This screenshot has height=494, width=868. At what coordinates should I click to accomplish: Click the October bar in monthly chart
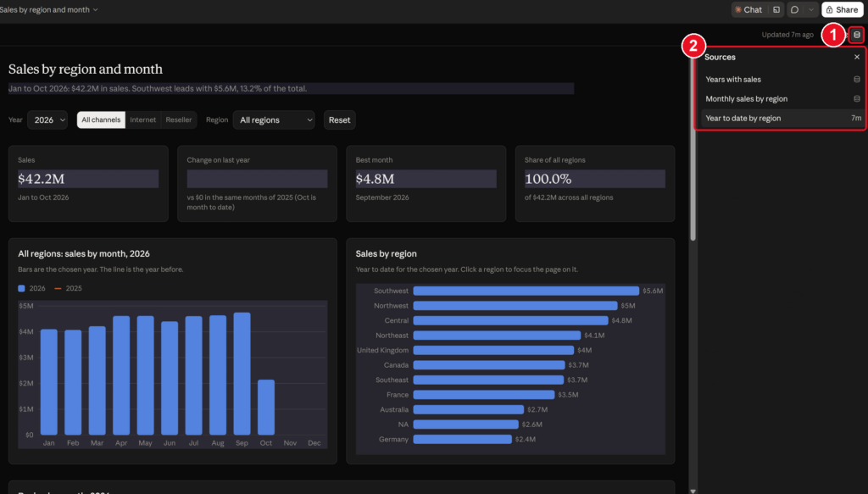[266, 408]
